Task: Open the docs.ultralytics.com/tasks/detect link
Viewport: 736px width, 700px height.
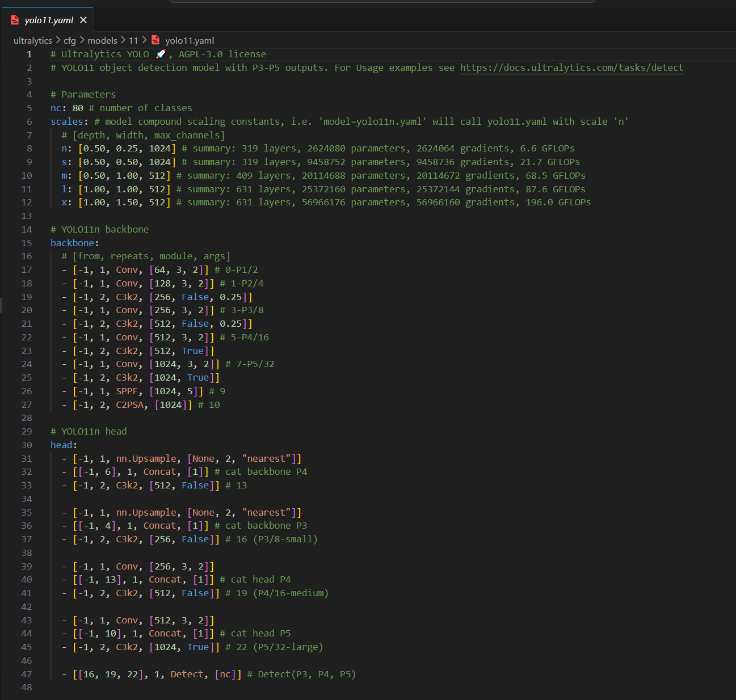Action: pyautogui.click(x=571, y=68)
